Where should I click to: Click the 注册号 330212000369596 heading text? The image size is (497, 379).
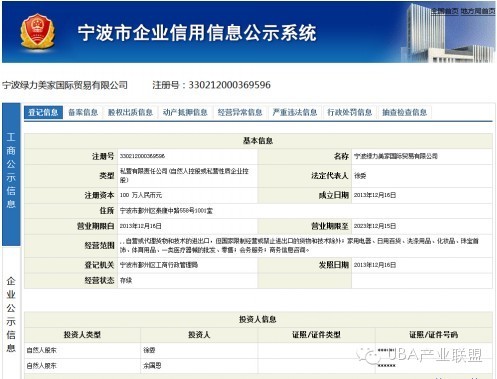pos(211,85)
